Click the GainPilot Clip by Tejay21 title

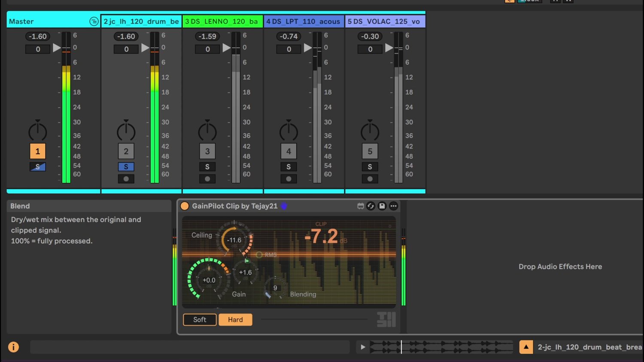point(235,206)
